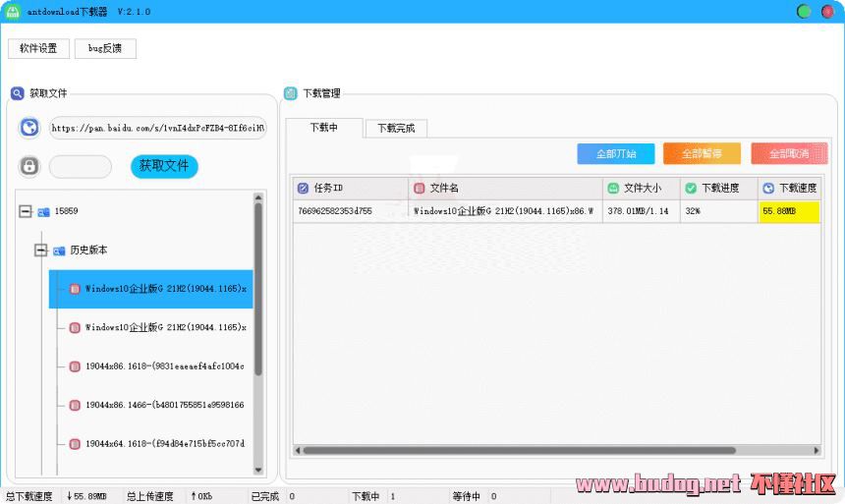Click the 下载管理 panel icon
The image size is (845, 504).
point(290,93)
